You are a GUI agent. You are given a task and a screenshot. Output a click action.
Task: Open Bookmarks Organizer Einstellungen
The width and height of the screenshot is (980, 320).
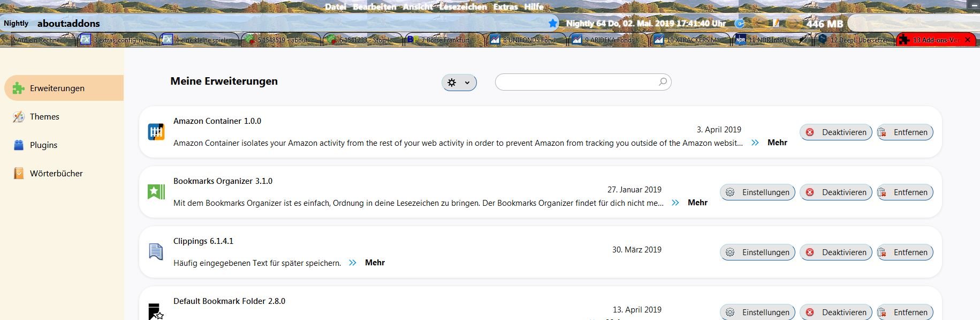757,192
